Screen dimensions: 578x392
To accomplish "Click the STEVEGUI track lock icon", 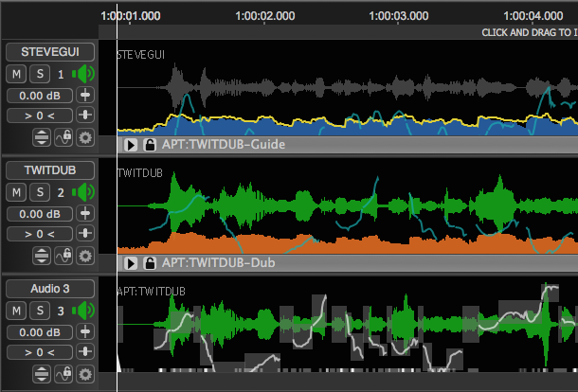I will [x=63, y=137].
